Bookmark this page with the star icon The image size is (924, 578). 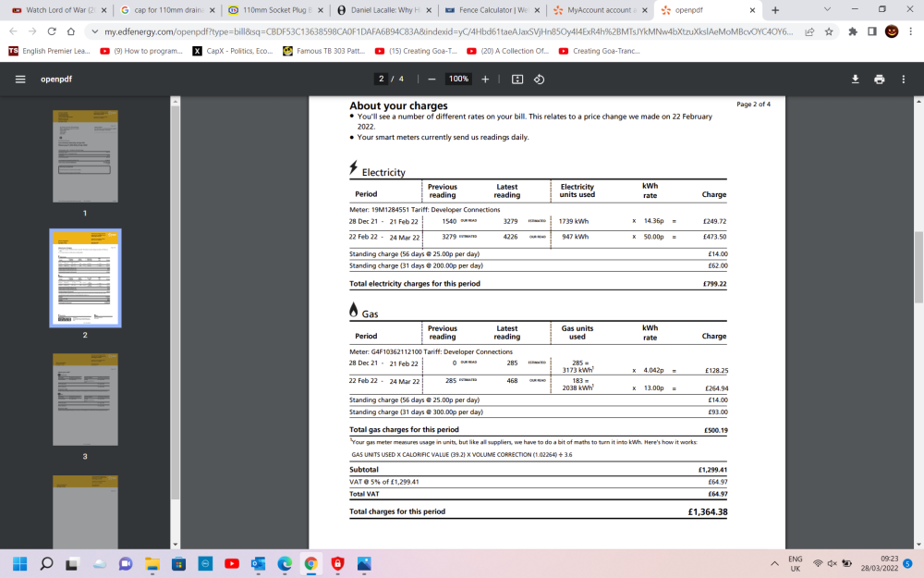click(x=829, y=31)
